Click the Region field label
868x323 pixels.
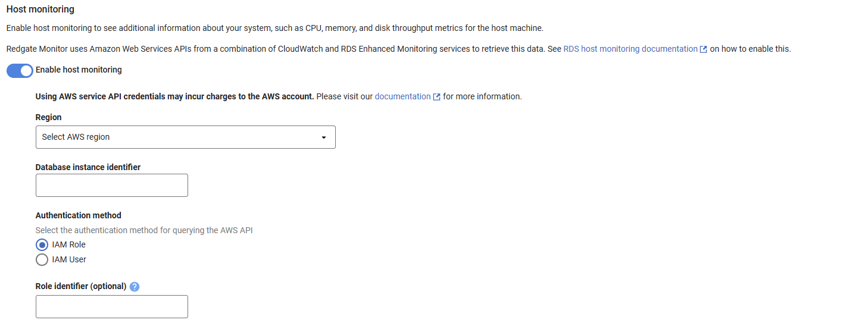(x=48, y=117)
